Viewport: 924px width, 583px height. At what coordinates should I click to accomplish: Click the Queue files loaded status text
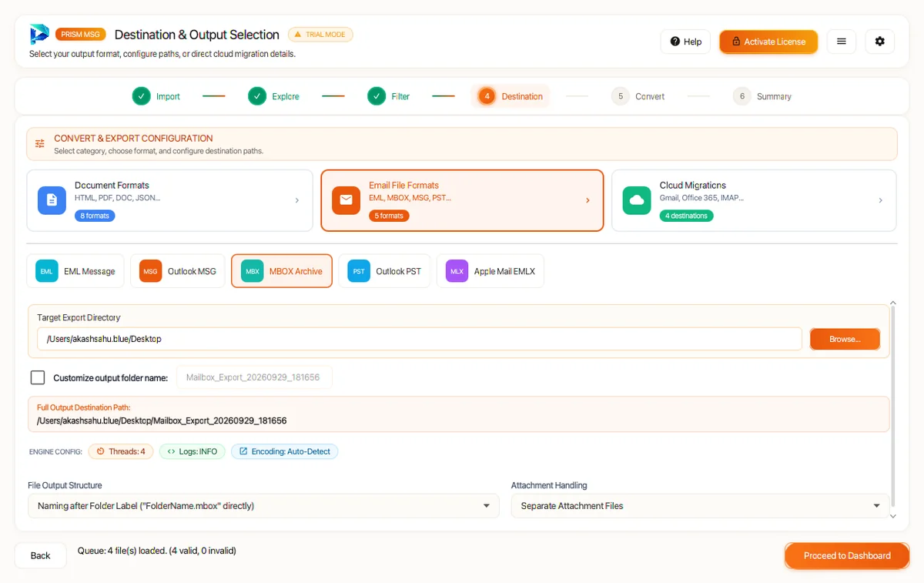157,551
